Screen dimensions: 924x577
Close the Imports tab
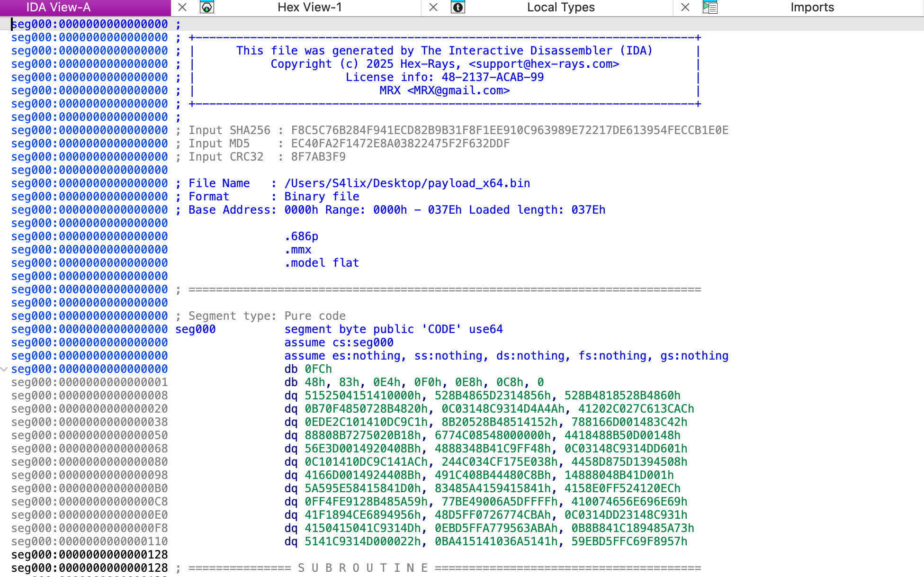[x=685, y=7]
